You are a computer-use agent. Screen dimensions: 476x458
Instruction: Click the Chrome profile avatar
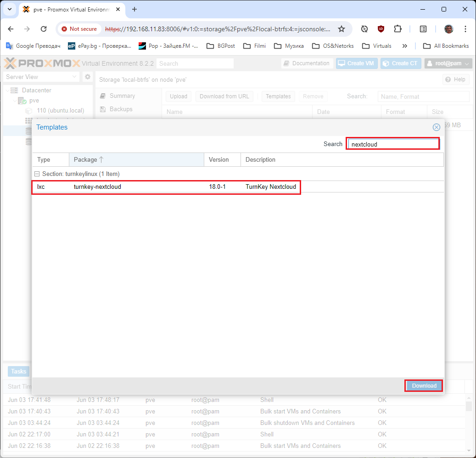coord(448,29)
